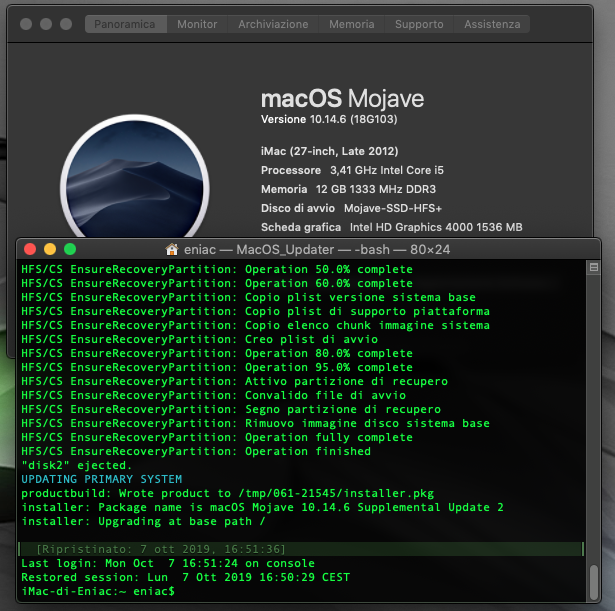The width and height of the screenshot is (615, 611).
Task: Click 'Operation finished' line in Terminal
Action: point(196,451)
